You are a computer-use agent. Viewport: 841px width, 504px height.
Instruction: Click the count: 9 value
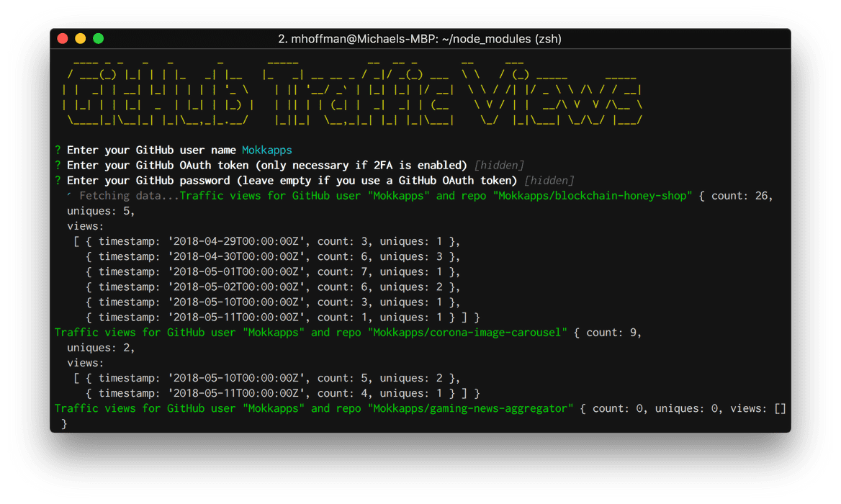point(611,333)
